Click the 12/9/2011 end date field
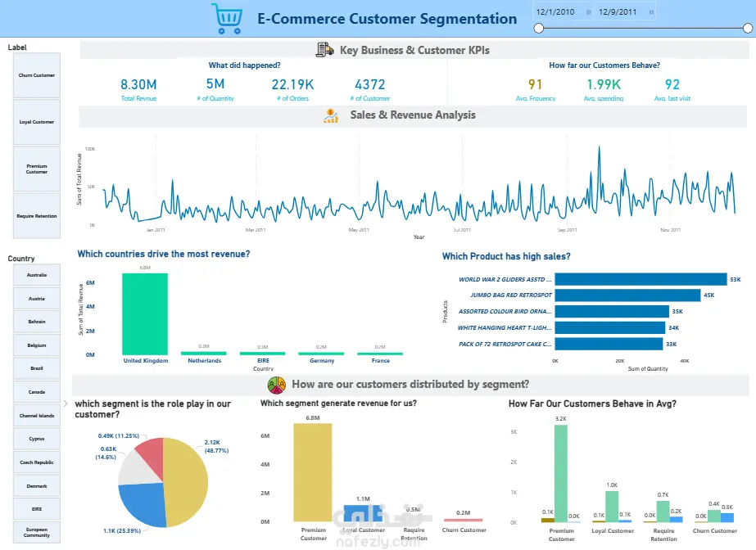756x550 pixels. click(x=618, y=12)
